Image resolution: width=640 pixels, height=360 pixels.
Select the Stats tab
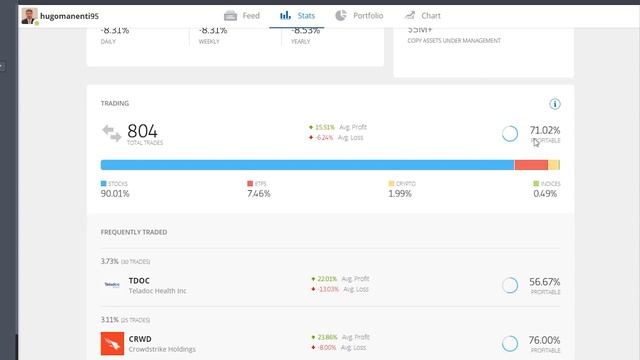pos(297,16)
